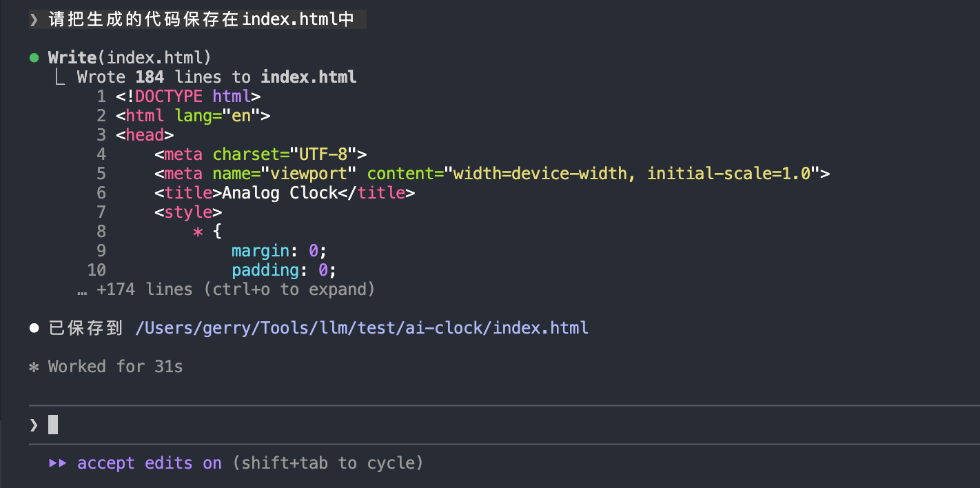Click the Worked for 31s status text
The image size is (980, 488).
tap(115, 367)
